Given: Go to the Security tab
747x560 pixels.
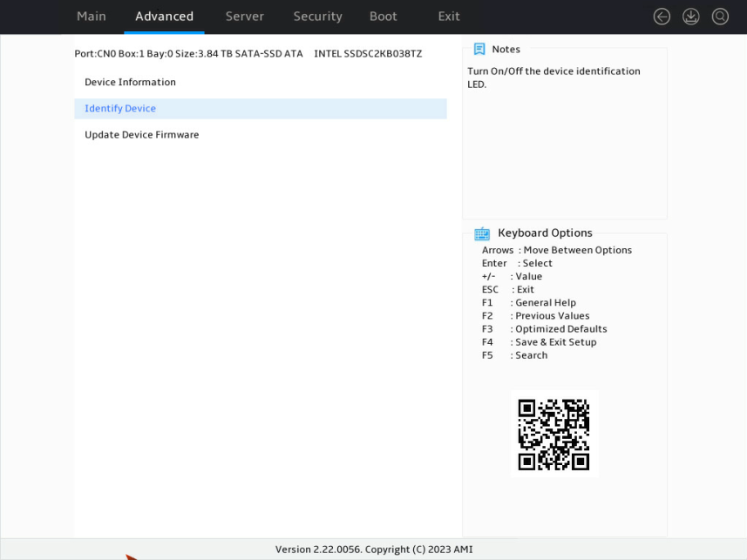Looking at the screenshot, I should (318, 17).
